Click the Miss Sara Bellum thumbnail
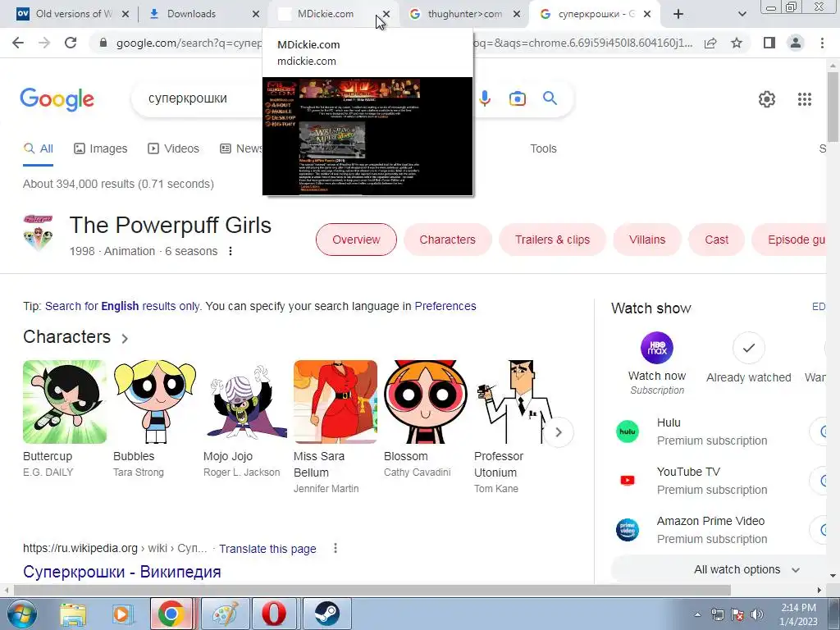 tap(336, 402)
